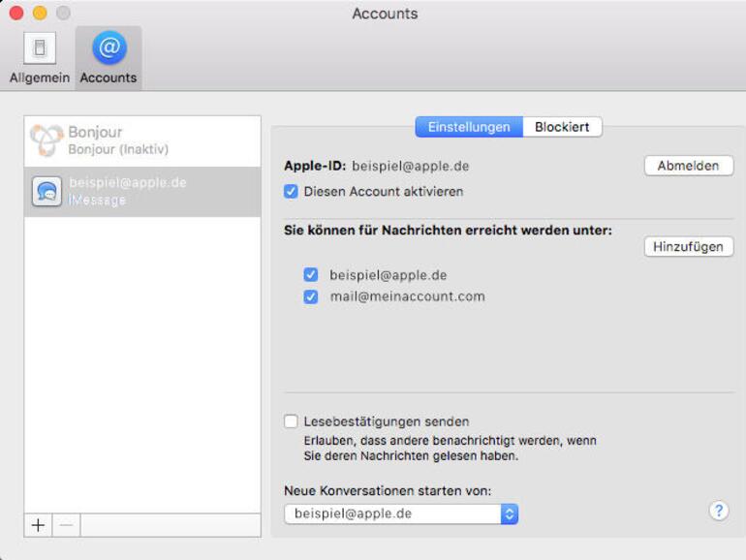This screenshot has width=746, height=560.
Task: Click the mail@meinaccount.com address text
Action: 407,296
